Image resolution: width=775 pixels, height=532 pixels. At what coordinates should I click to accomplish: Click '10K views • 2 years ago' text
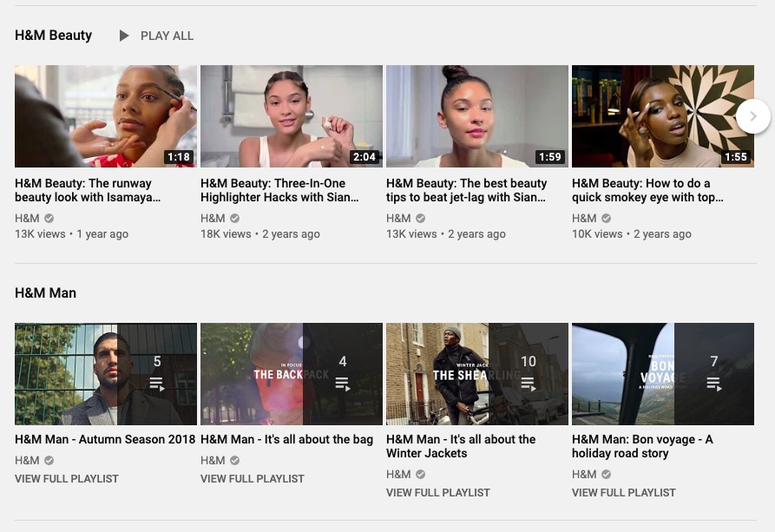pyautogui.click(x=632, y=234)
